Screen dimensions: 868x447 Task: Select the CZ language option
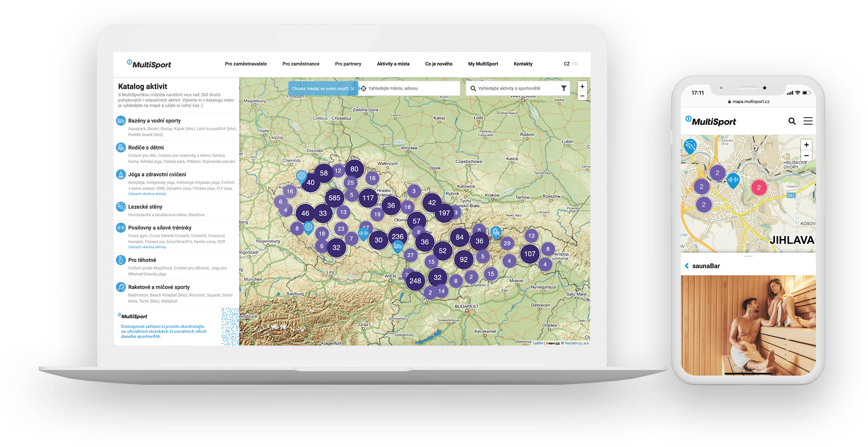click(x=567, y=64)
